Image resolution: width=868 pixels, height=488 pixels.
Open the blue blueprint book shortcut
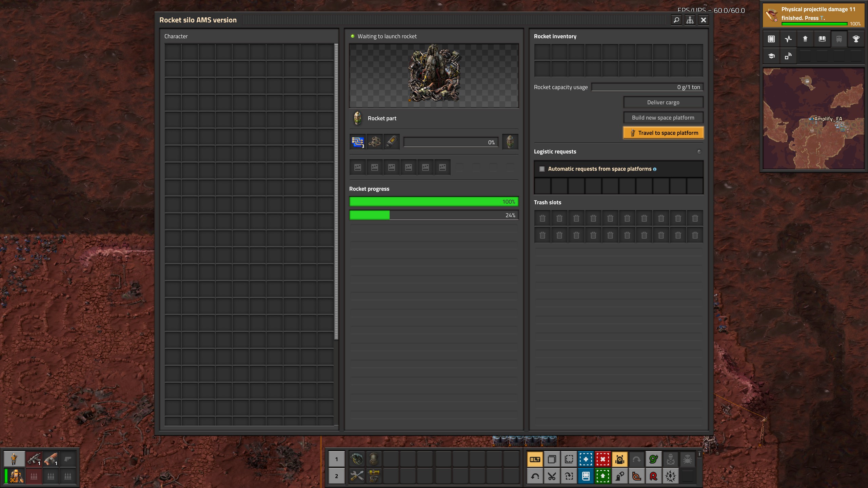pyautogui.click(x=586, y=476)
